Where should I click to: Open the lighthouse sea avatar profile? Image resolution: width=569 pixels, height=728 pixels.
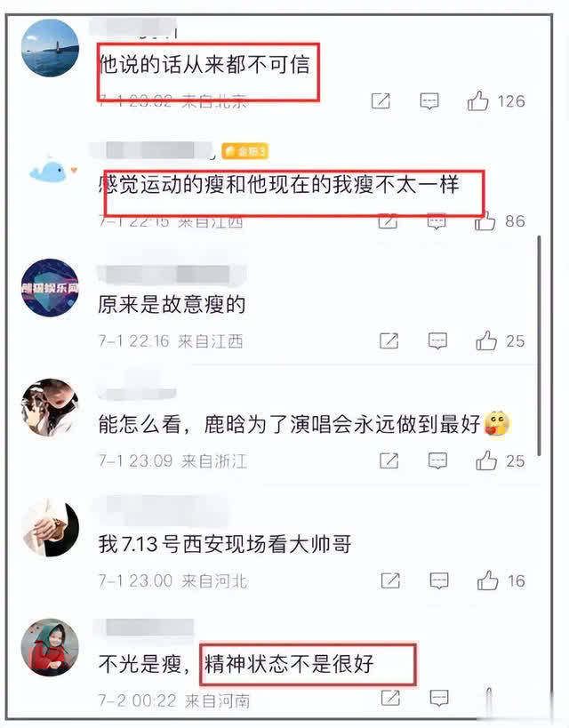(50, 48)
